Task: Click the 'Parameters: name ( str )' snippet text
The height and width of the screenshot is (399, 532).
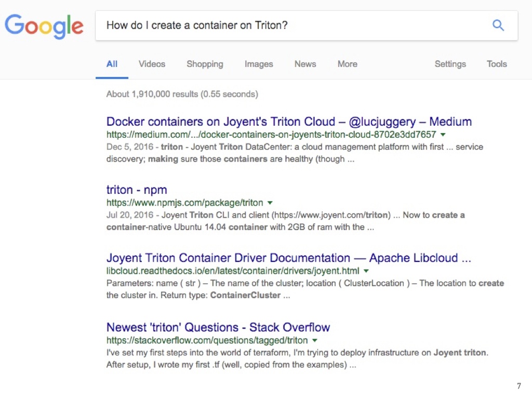Action: pos(305,289)
